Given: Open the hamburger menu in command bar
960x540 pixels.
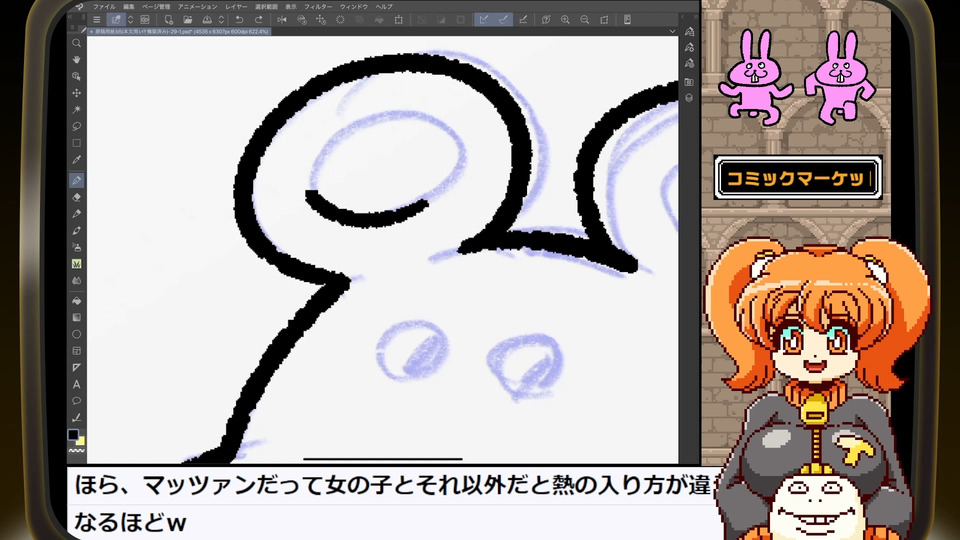Looking at the screenshot, I should (97, 20).
